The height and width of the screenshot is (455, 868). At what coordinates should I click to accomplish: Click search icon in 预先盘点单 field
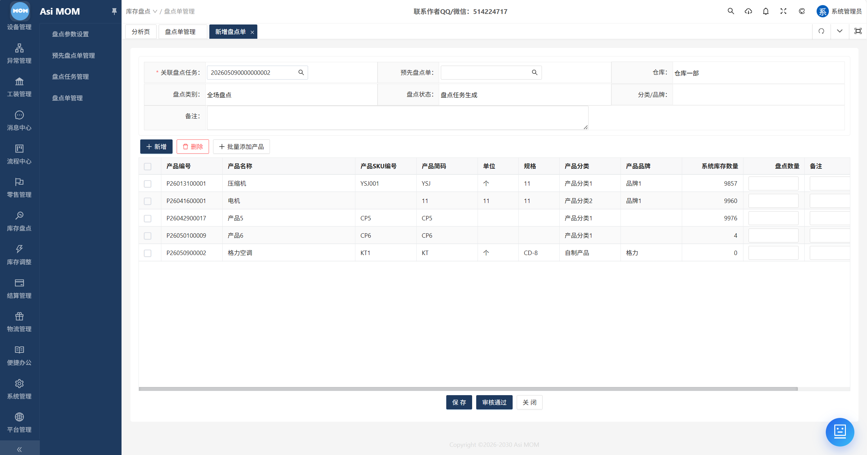pos(534,72)
